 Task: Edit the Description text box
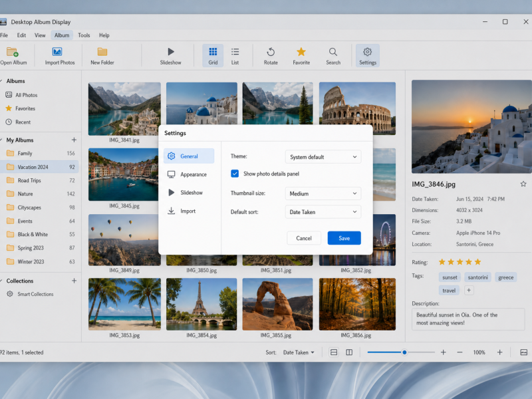(468, 319)
